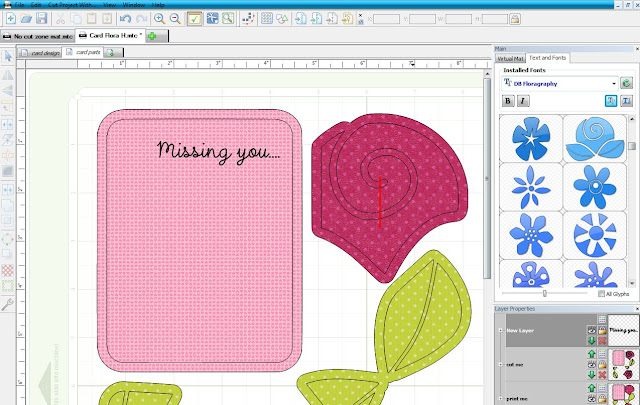Open the Edit menu
This screenshot has width=640, height=405.
pyautogui.click(x=36, y=5)
